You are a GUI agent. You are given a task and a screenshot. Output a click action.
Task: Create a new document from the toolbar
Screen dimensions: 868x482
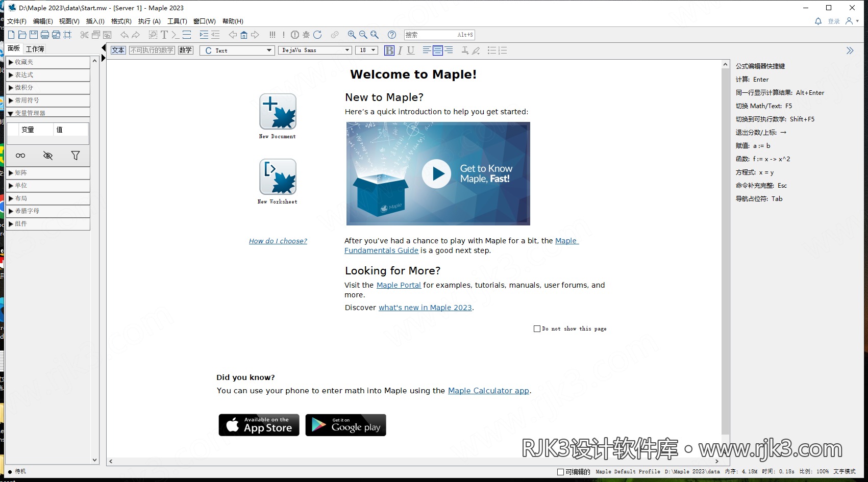pyautogui.click(x=11, y=35)
